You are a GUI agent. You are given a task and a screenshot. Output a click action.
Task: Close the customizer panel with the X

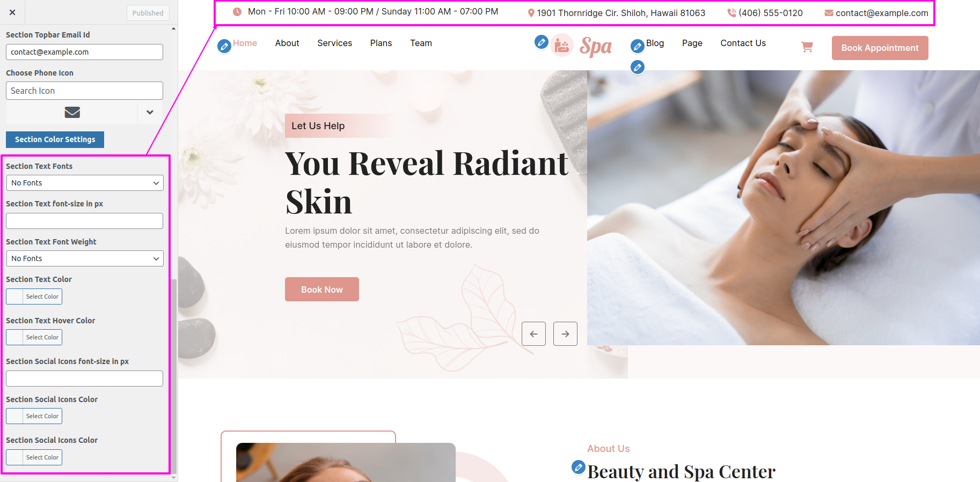tap(12, 12)
